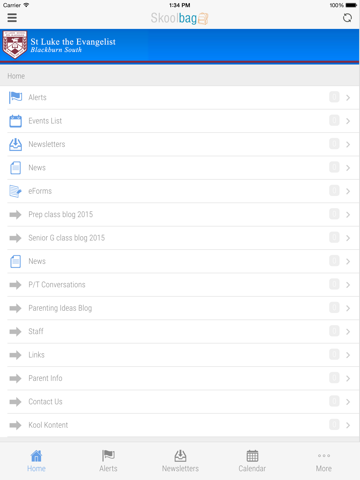Expand the Events List row chevron
Viewport: 360px width, 480px height.
tap(348, 121)
